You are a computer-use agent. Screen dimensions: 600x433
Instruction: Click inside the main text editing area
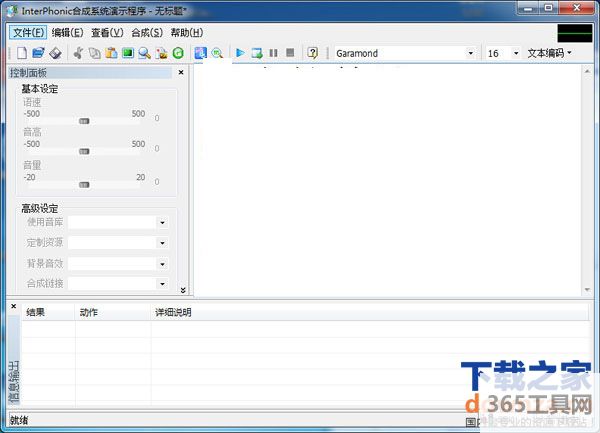point(390,180)
